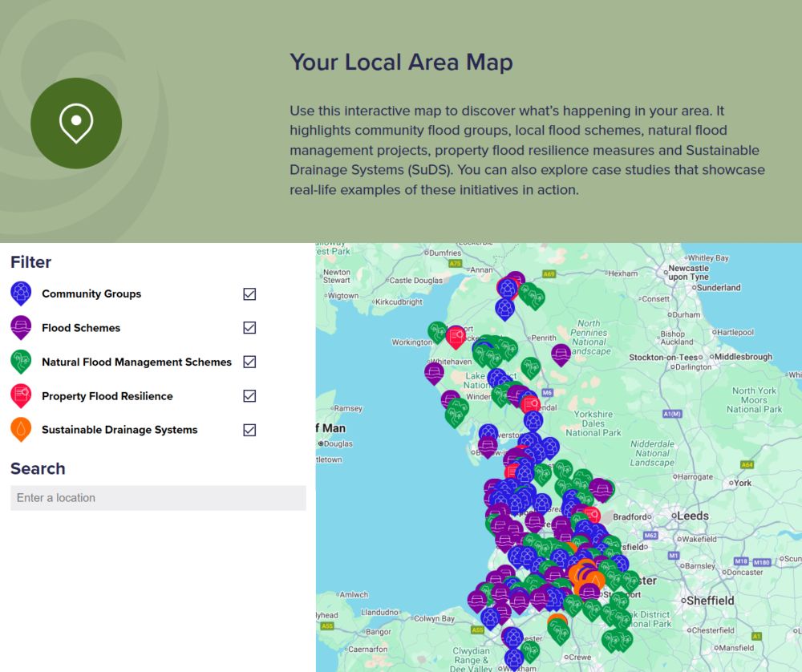The width and height of the screenshot is (802, 672).
Task: Click the red Property Flood Resilience legend icon
Action: point(21,396)
